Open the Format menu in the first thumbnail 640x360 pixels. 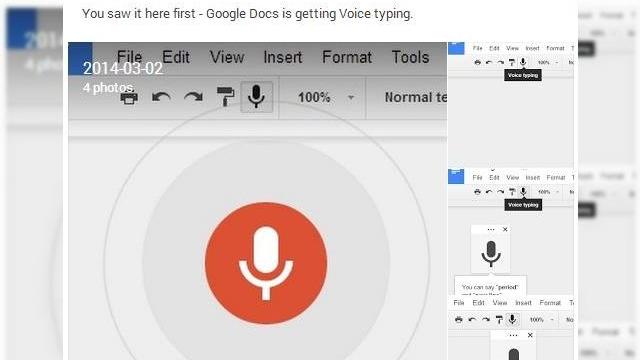click(x=555, y=48)
